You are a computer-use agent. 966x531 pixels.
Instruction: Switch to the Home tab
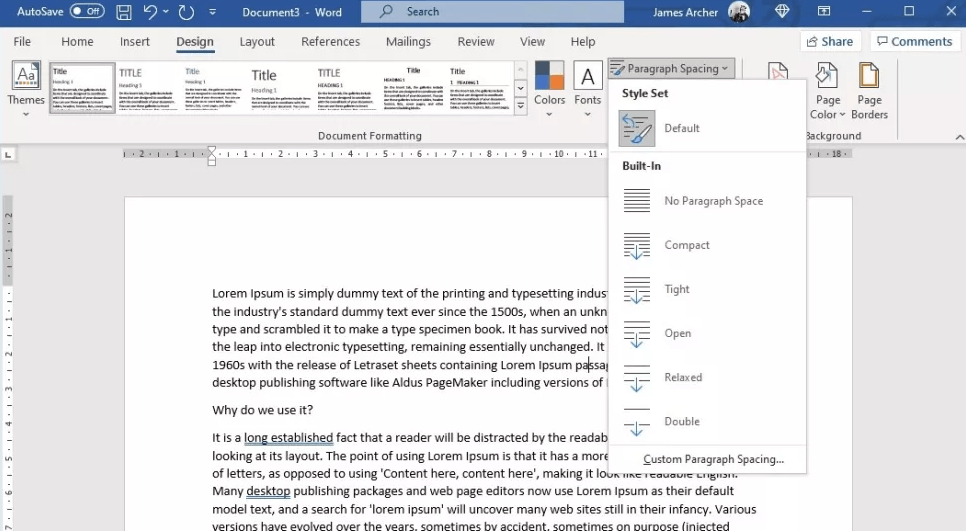[x=77, y=41]
